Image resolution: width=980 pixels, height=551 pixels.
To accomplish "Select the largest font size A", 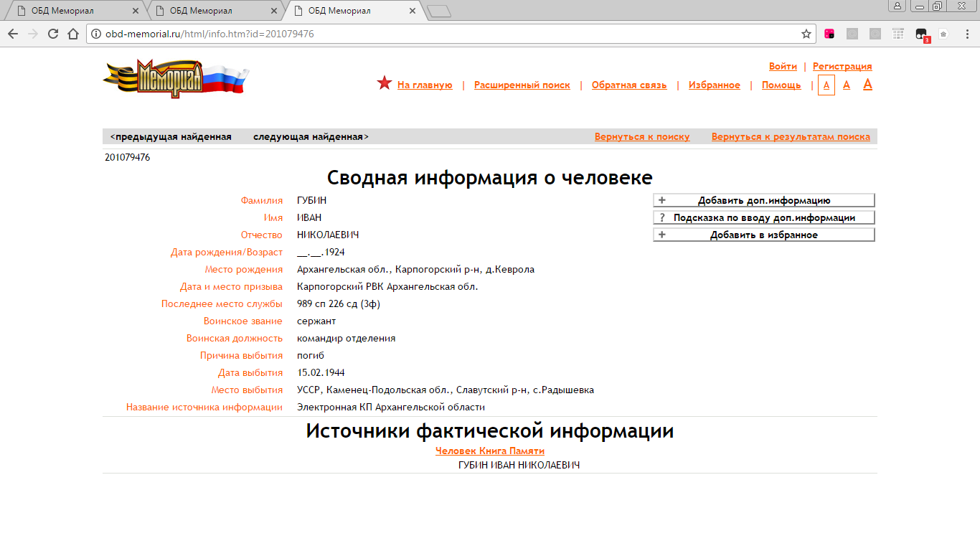I will point(867,85).
